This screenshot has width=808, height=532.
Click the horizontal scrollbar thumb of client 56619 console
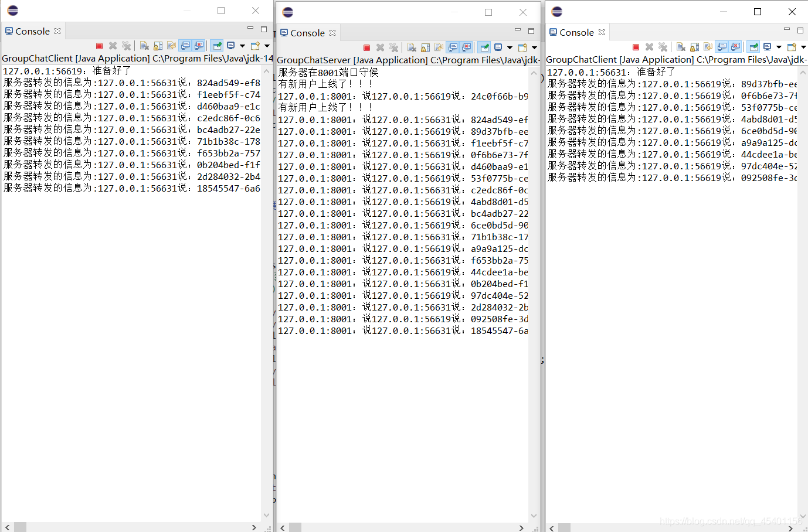[x=21, y=527]
